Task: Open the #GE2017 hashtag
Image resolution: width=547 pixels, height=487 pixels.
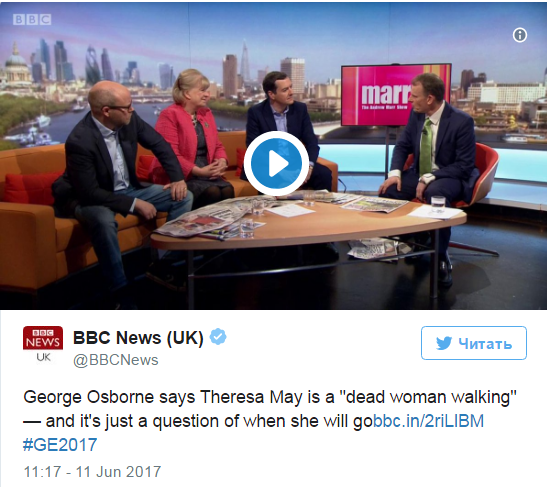Action: tap(60, 445)
